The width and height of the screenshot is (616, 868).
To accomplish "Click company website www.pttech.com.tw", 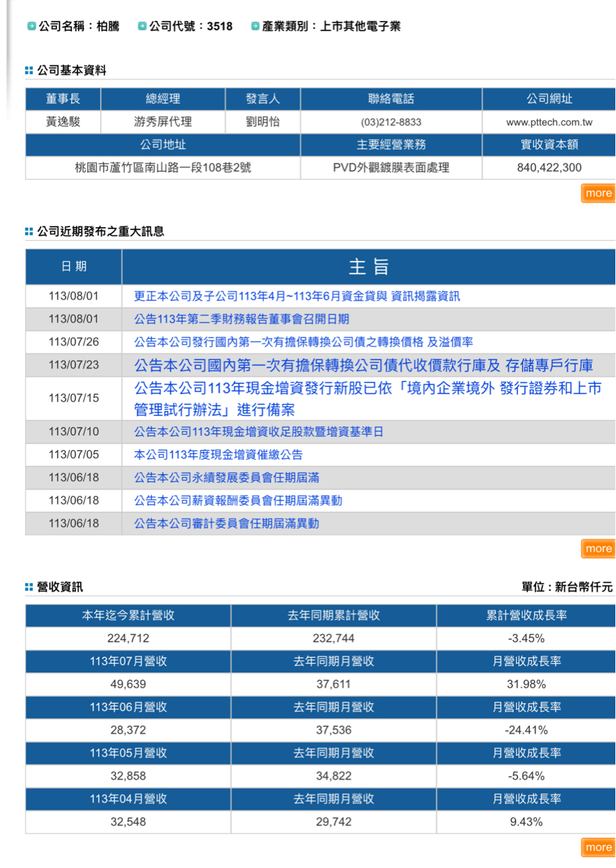I will coord(549,123).
